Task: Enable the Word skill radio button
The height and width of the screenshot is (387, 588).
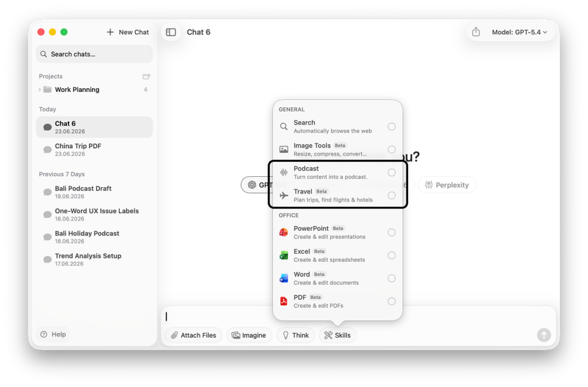Action: (x=392, y=278)
